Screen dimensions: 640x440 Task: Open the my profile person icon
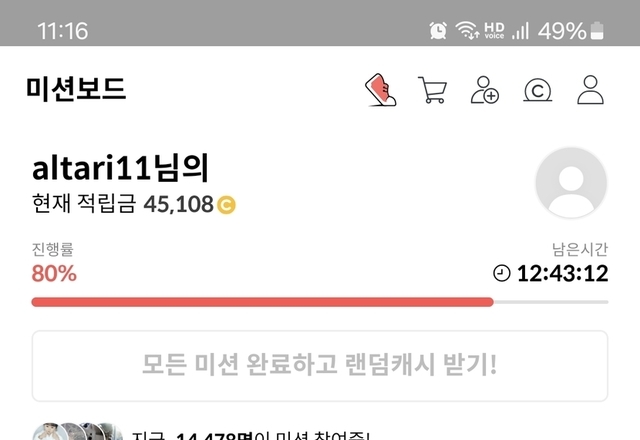point(590,90)
